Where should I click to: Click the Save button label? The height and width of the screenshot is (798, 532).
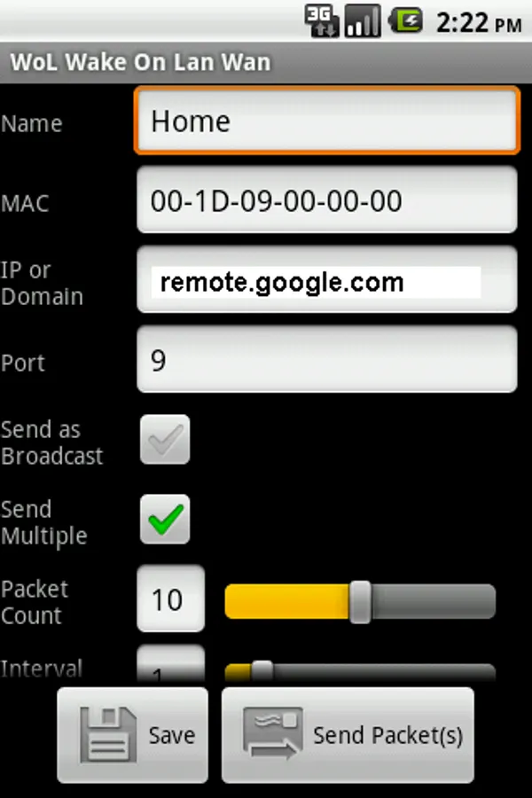pyautogui.click(x=171, y=735)
